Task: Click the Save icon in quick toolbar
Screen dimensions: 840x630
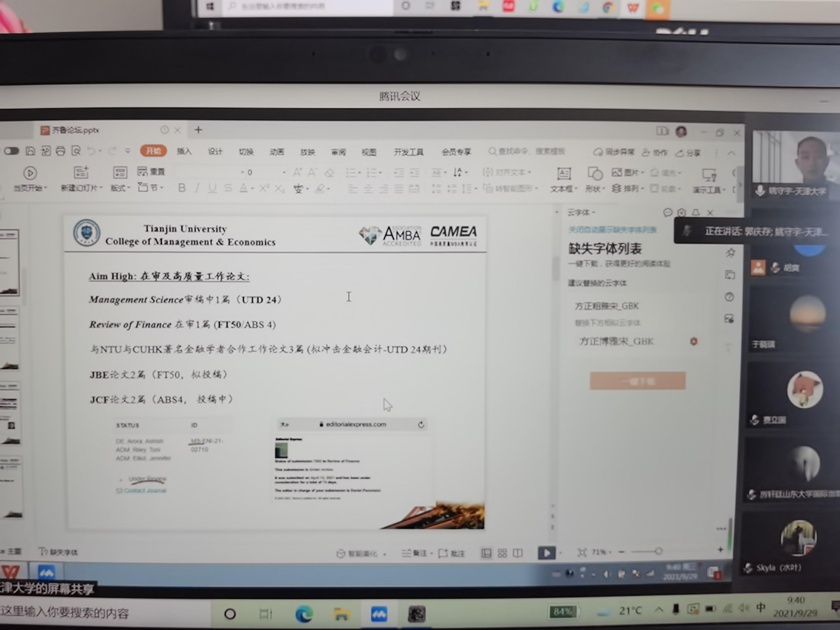Action: (30, 151)
